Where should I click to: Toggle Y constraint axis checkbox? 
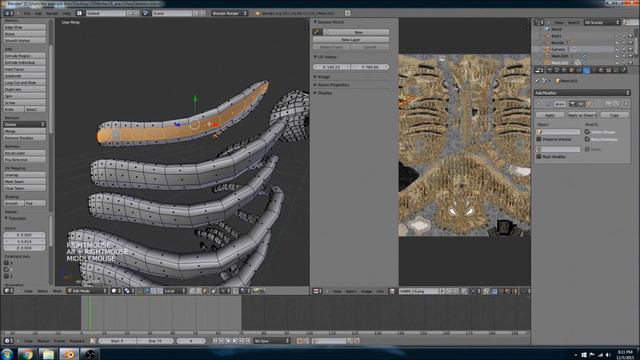point(6,269)
